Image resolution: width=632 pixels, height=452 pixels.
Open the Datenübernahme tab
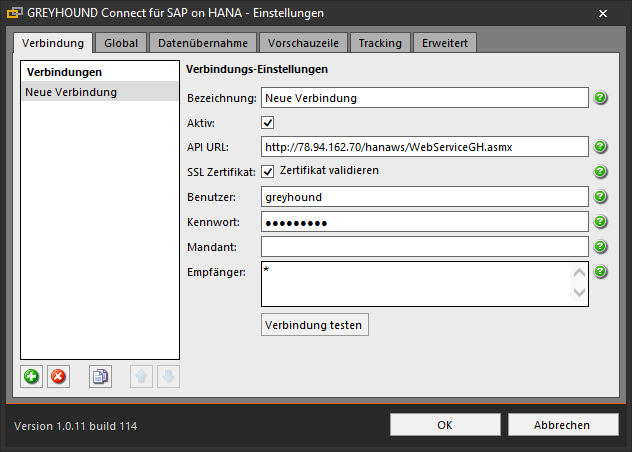203,43
